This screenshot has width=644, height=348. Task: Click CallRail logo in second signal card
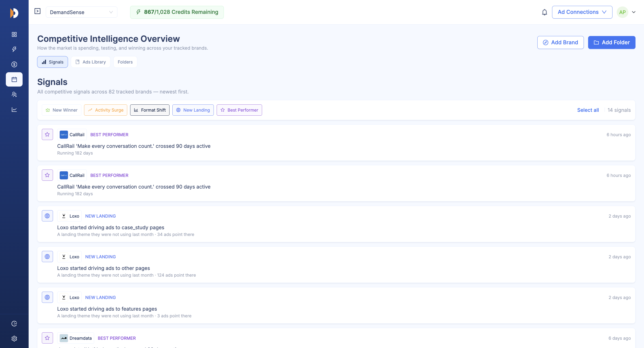pos(64,176)
